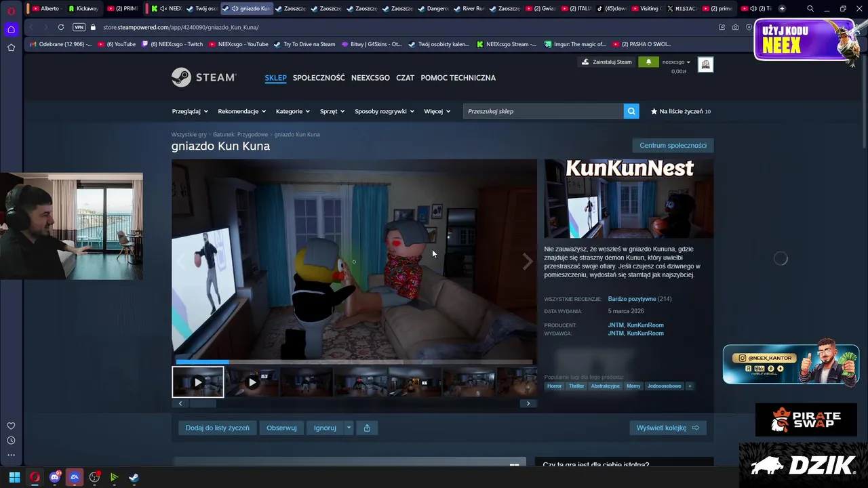Open Na liście życzeń wishlist
868x488 pixels.
(x=681, y=111)
